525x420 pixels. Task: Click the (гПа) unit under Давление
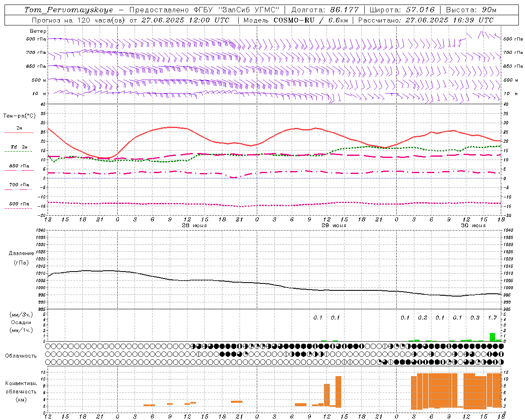pos(21,262)
